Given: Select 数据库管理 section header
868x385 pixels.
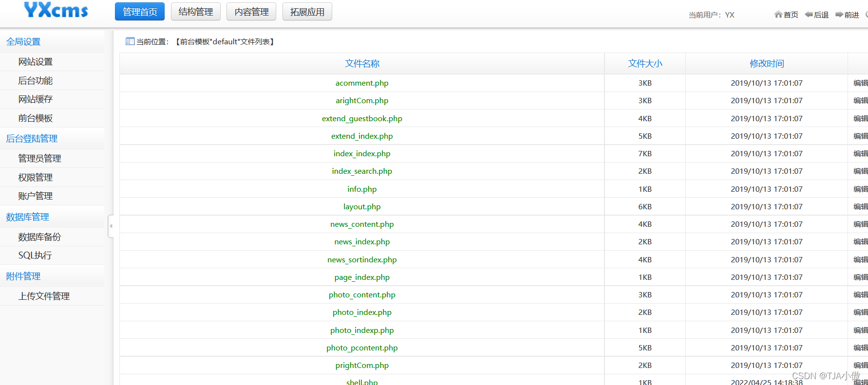Looking at the screenshot, I should pos(27,217).
